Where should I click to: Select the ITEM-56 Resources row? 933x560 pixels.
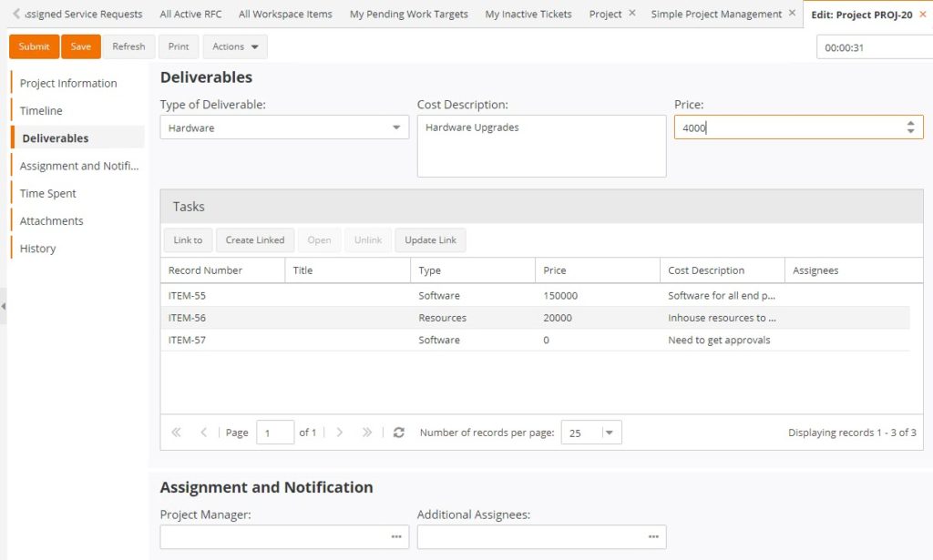tap(442, 318)
